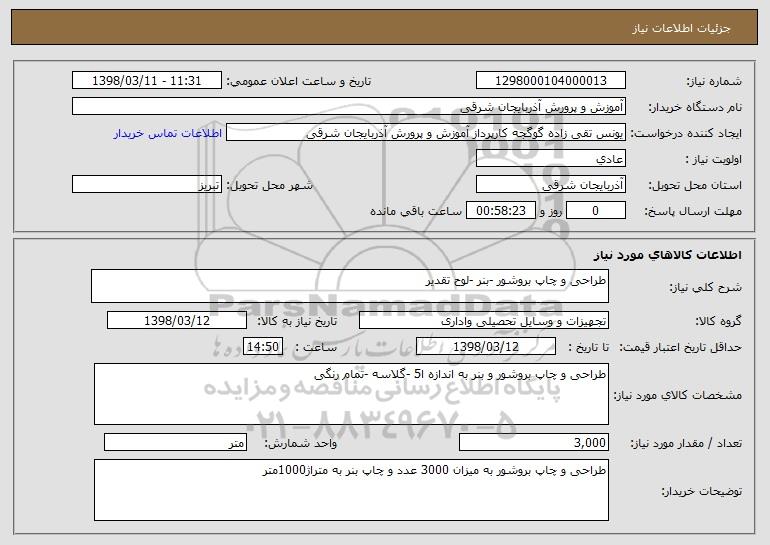Click the شرح کلی نیاز text box
This screenshot has width=770, height=545.
click(x=350, y=286)
